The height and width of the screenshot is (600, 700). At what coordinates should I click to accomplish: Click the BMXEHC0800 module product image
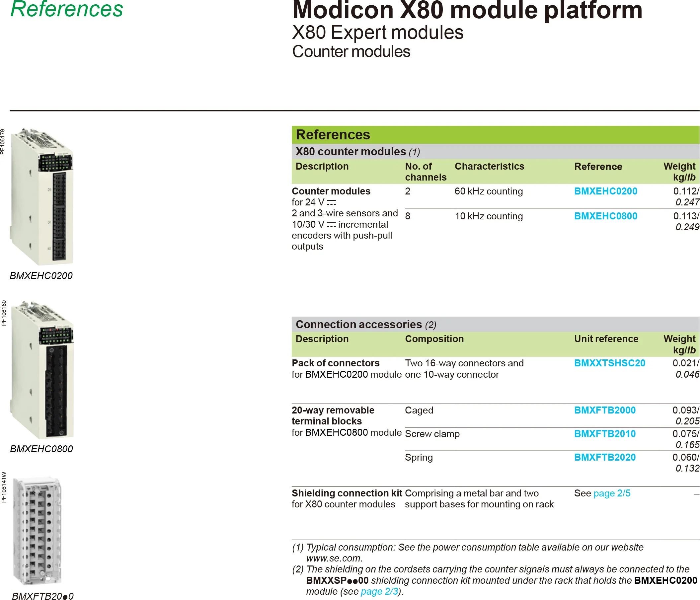pos(42,370)
